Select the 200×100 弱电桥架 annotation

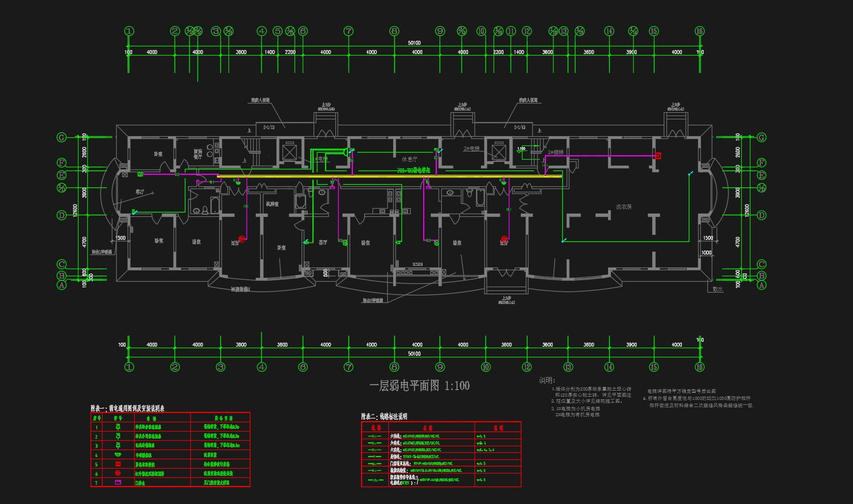point(414,171)
